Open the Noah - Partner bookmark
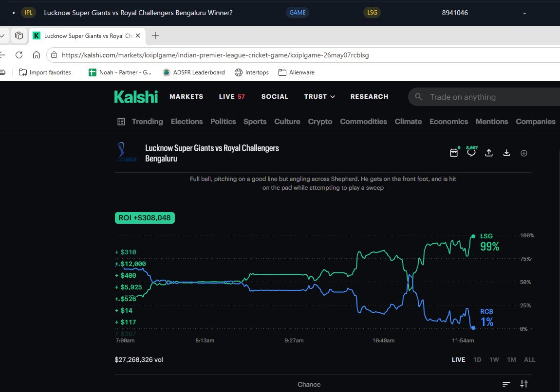The height and width of the screenshot is (392, 560). tap(120, 72)
